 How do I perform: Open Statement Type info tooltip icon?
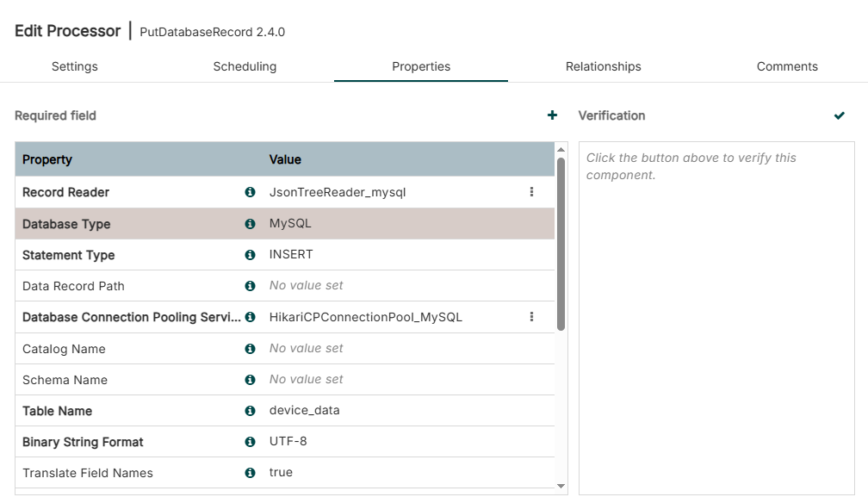[250, 255]
